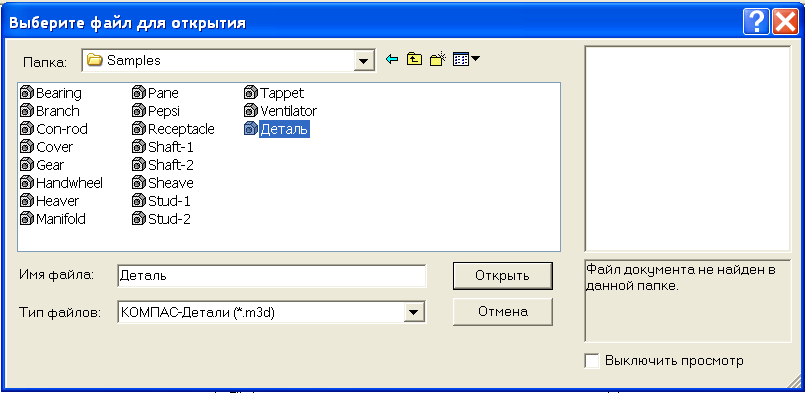Viewport: 805px width, 393px height.
Task: Toggle Выключить просмотр checkbox
Action: (x=592, y=361)
